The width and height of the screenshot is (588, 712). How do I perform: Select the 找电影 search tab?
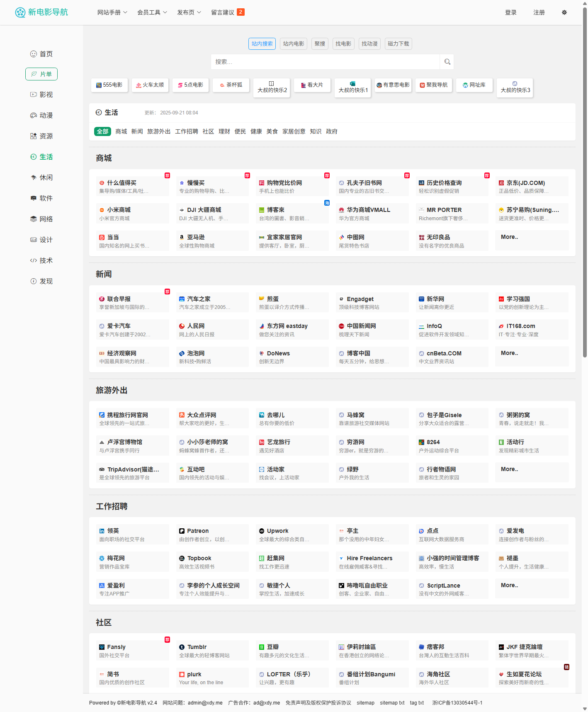(x=343, y=44)
